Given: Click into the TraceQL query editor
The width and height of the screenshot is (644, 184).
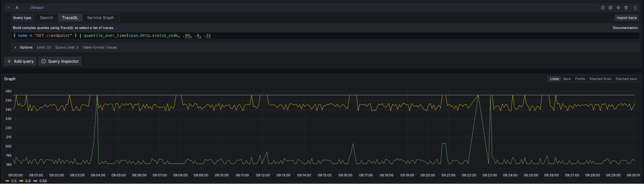Looking at the screenshot, I should [322, 36].
